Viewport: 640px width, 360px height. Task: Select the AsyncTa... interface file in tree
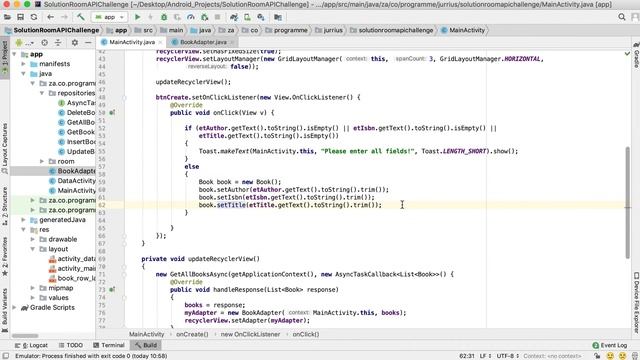77,103
